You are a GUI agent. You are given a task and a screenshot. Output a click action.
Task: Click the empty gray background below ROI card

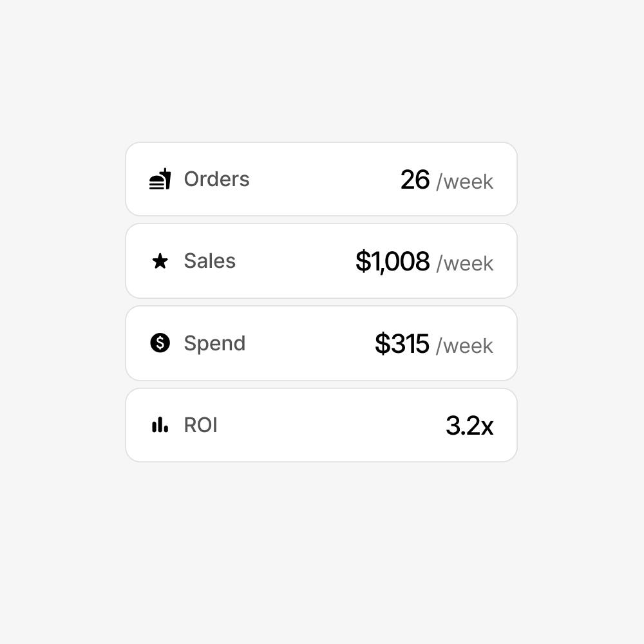point(322,547)
